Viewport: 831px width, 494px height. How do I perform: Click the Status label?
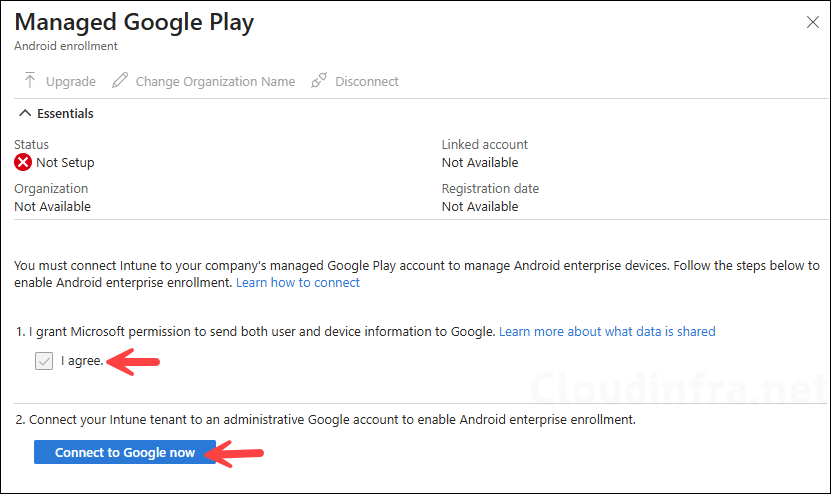31,145
